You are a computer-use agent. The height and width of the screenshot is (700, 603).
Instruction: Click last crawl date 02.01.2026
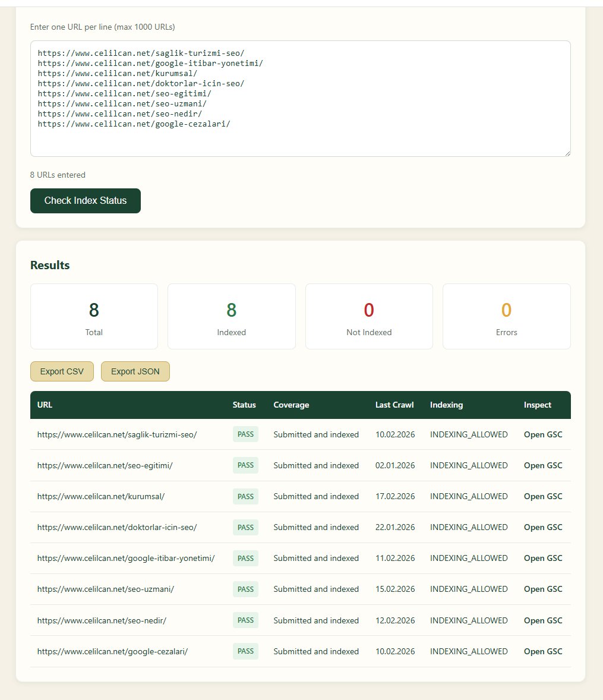tap(395, 465)
